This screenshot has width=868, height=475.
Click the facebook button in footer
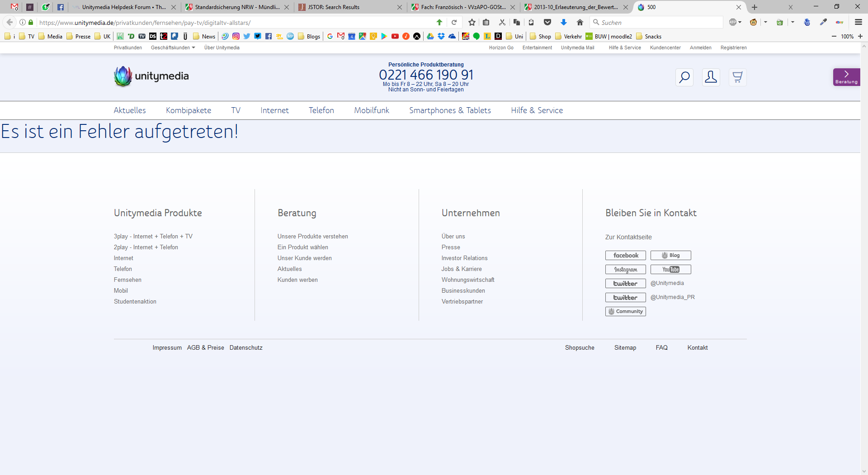pyautogui.click(x=625, y=256)
